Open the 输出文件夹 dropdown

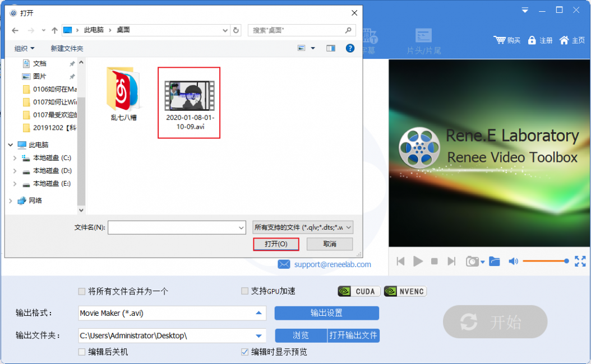258,336
